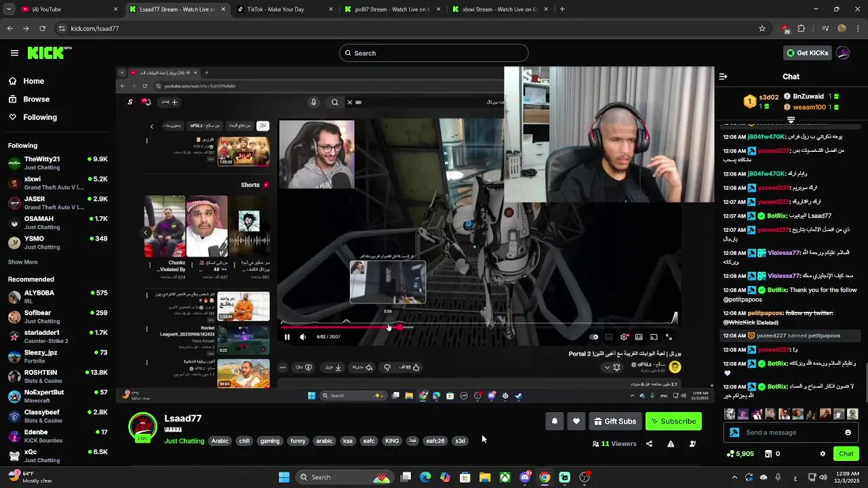Open chat settings gear
Image resolution: width=868 pixels, height=488 pixels.
(x=823, y=454)
